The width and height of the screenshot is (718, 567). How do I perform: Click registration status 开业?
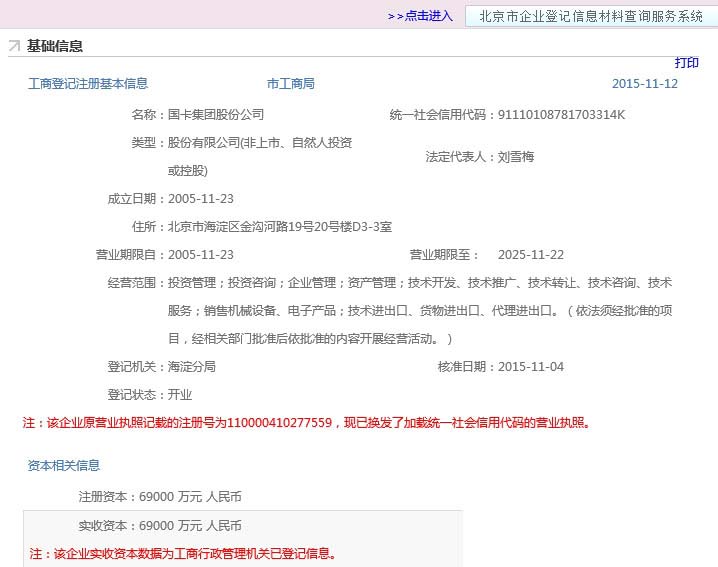180,394
